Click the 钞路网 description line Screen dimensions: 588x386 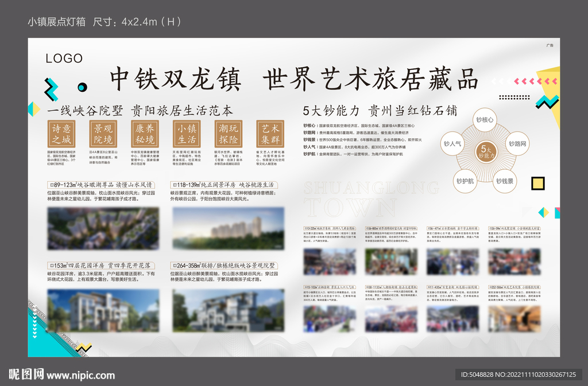pyautogui.click(x=356, y=132)
